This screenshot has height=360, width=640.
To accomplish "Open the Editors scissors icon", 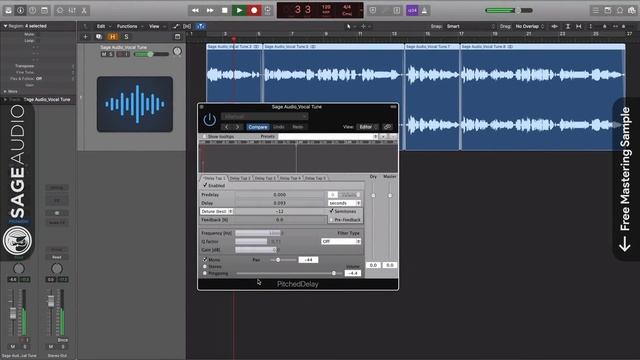I will coord(84,10).
